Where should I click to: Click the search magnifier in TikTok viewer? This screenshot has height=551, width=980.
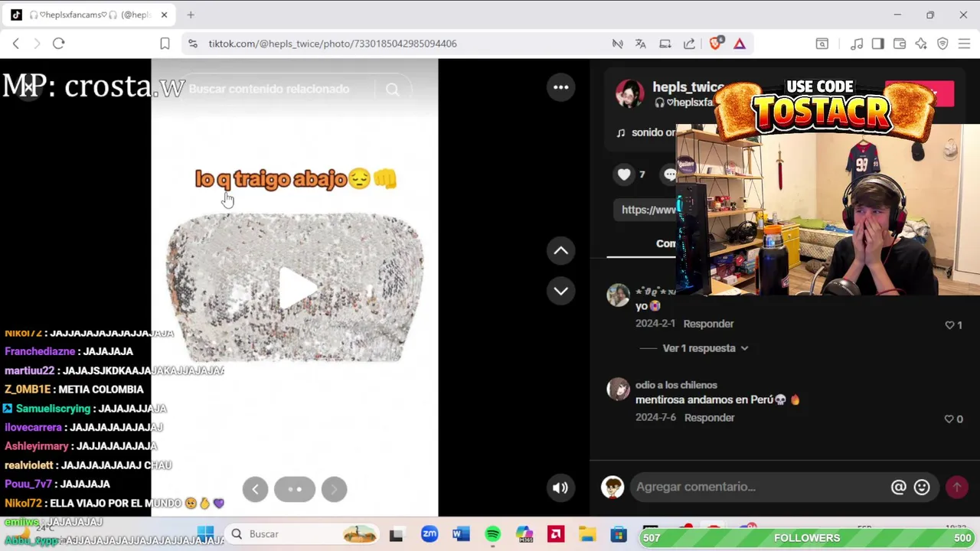coord(392,90)
